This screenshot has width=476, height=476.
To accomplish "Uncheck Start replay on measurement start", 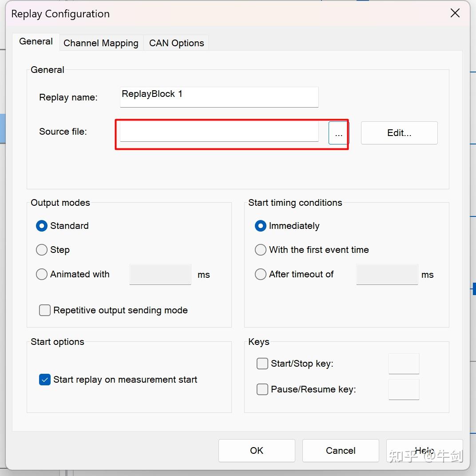I will tap(45, 380).
